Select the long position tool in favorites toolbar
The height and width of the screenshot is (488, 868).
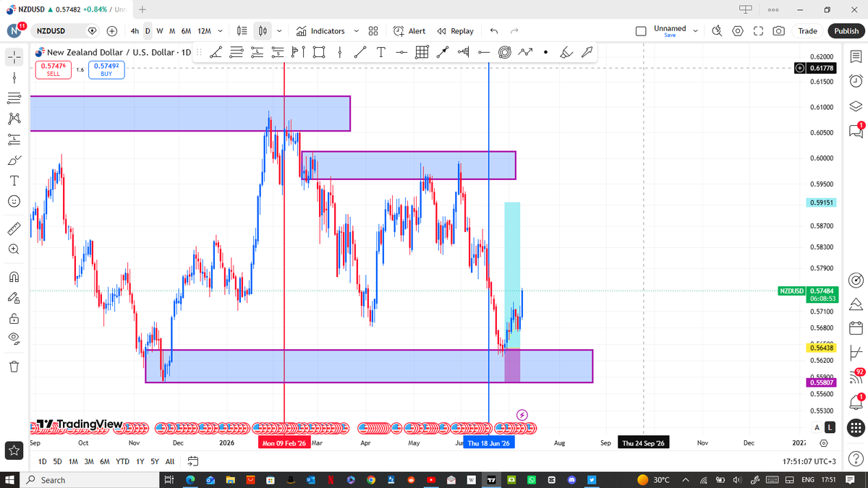pos(257,52)
